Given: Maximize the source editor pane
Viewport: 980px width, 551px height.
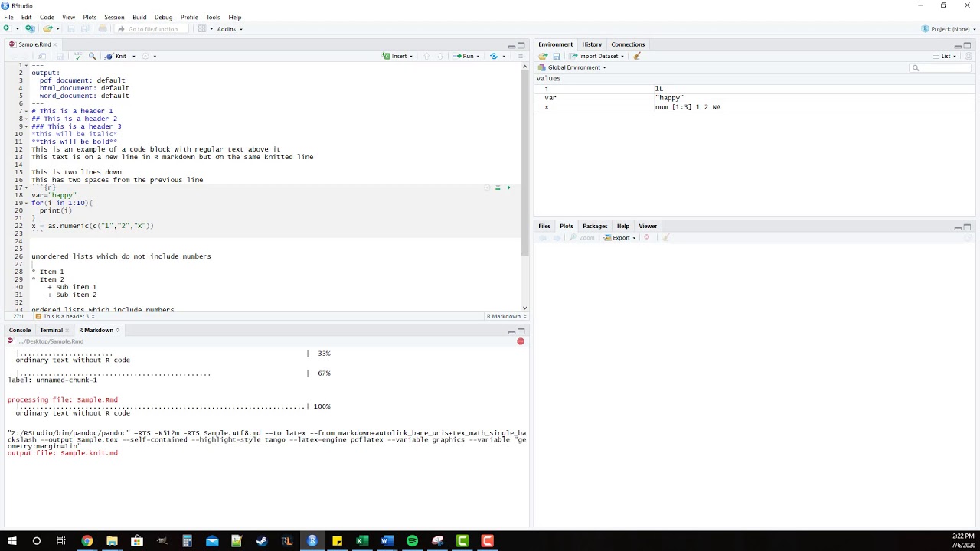Looking at the screenshot, I should [521, 45].
